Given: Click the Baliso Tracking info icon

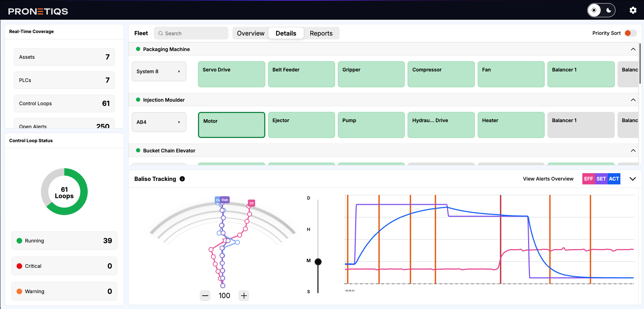Looking at the screenshot, I should (x=182, y=179).
